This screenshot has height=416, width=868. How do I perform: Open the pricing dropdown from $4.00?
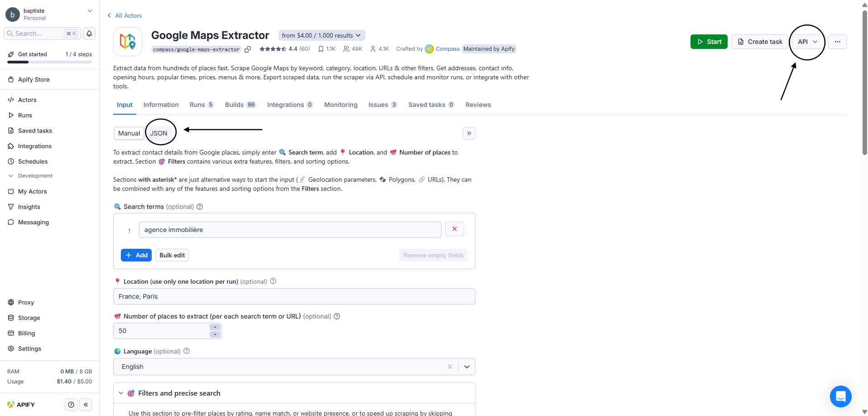pos(322,35)
